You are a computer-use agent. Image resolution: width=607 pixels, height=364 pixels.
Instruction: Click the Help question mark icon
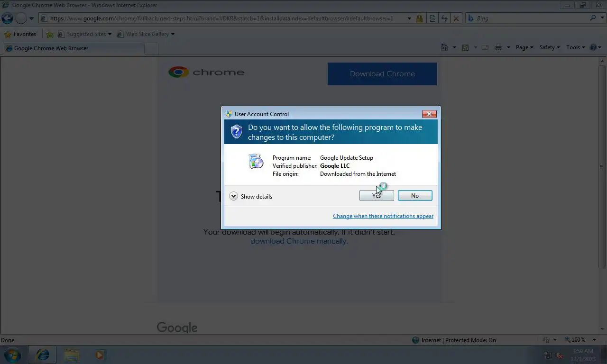pyautogui.click(x=593, y=47)
